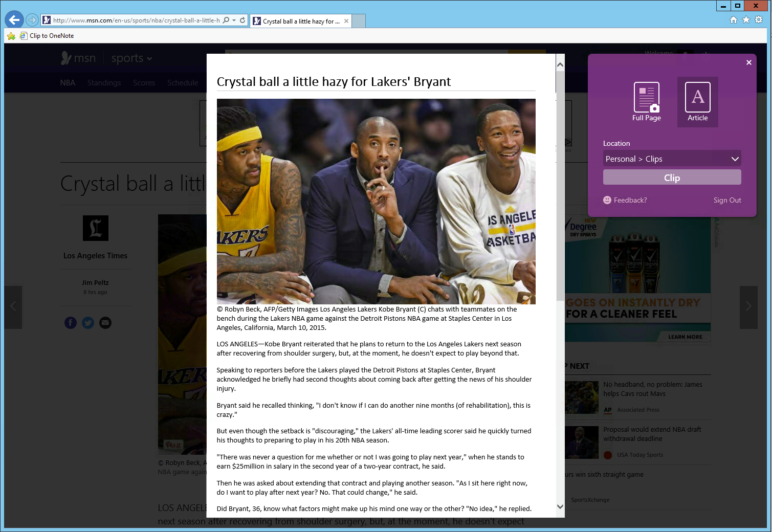Click the msn logo
The image size is (772, 532).
[x=77, y=58]
